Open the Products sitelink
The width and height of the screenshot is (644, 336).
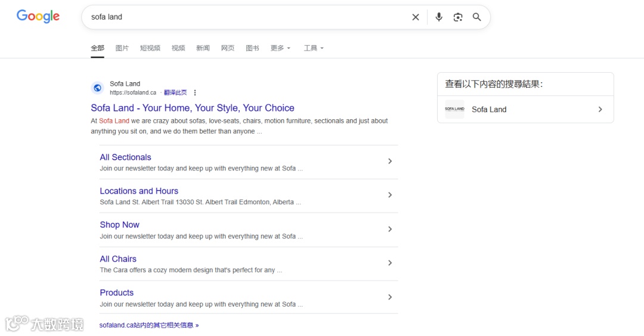tap(117, 293)
